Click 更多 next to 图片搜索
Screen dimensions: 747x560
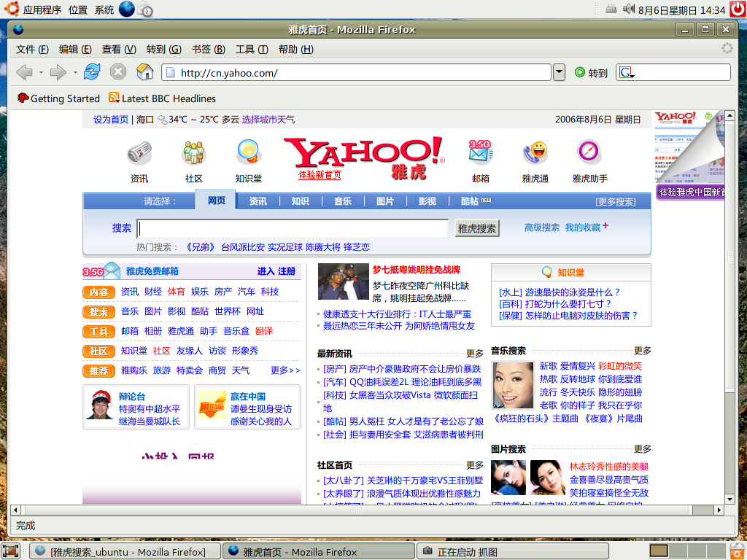click(x=642, y=449)
